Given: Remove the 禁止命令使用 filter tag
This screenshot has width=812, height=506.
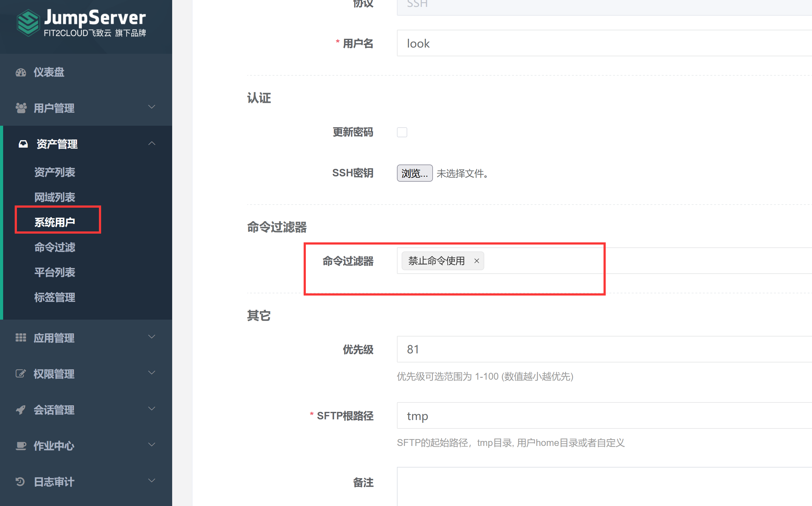Looking at the screenshot, I should [x=476, y=261].
